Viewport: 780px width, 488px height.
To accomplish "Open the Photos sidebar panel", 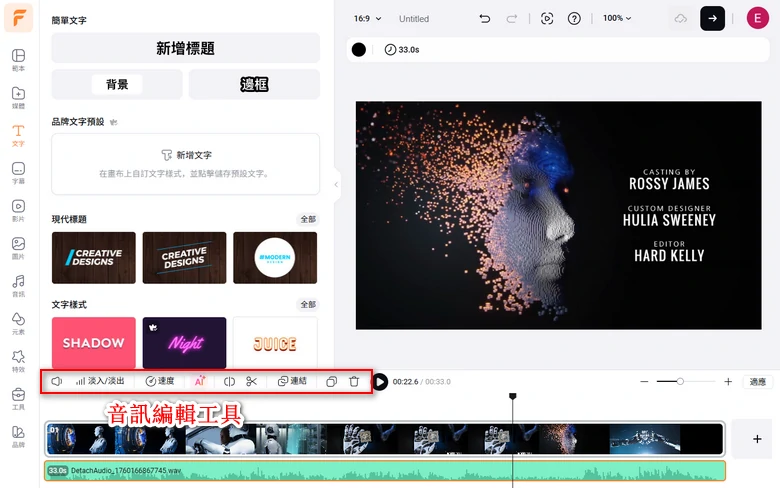I will 18,248.
